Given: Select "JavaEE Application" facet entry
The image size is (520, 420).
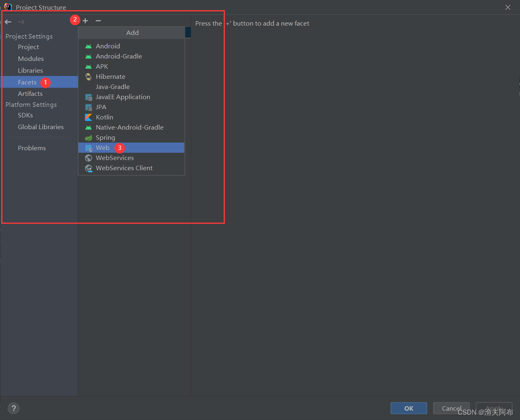Looking at the screenshot, I should click(x=123, y=97).
